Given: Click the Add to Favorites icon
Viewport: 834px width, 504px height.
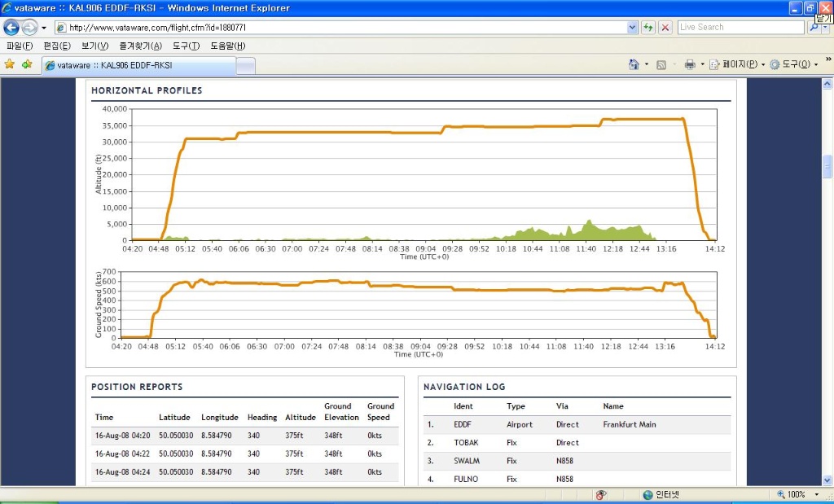Looking at the screenshot, I should [x=27, y=64].
